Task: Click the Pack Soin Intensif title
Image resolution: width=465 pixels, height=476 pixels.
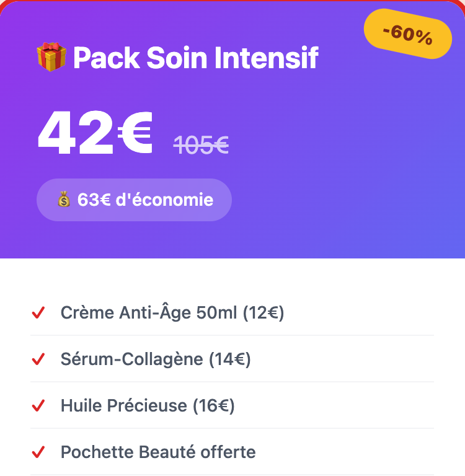Action: pos(195,58)
